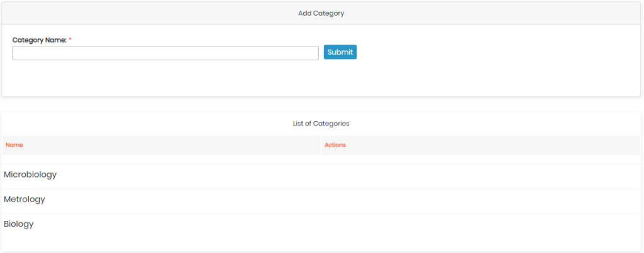Click the empty Actions cell for Biology
Screen dimensions: 644x253
[x=480, y=224]
